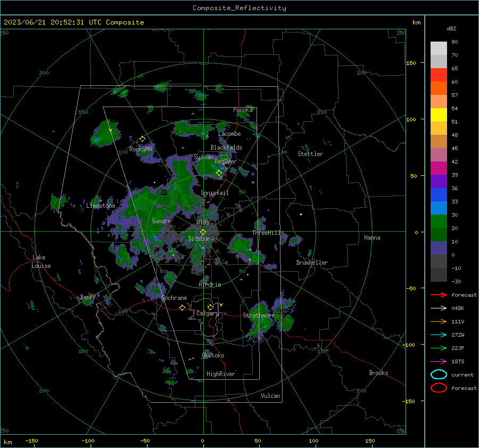Pick the light gray 80 dBZ swatch
Viewport: 479px width, 448px height.
click(439, 48)
